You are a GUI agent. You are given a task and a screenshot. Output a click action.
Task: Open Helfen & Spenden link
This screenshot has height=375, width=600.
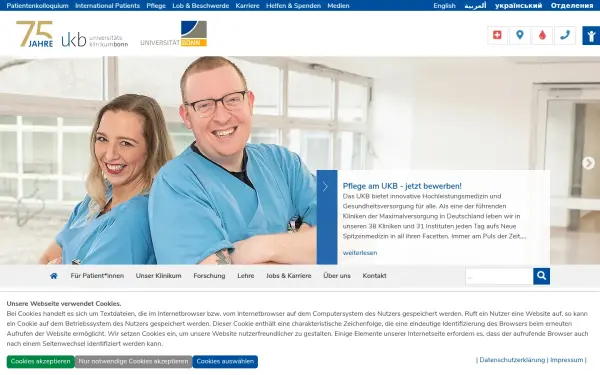pos(293,6)
